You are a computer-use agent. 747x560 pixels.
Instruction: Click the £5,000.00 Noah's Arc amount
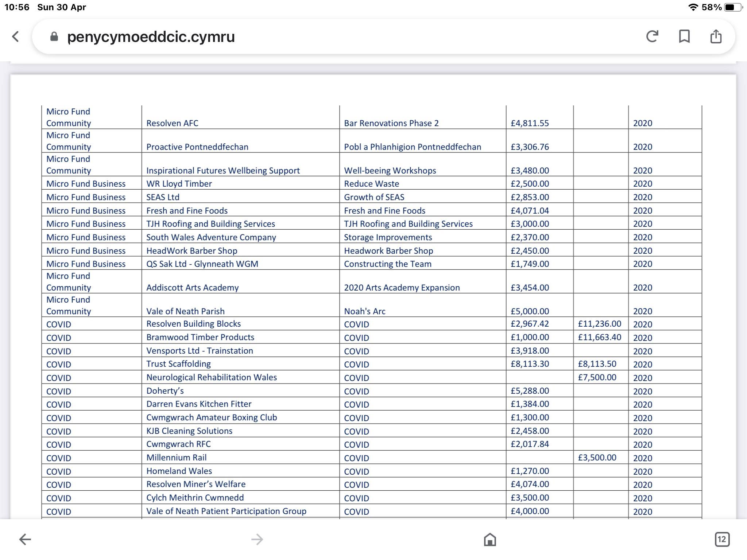coord(530,311)
